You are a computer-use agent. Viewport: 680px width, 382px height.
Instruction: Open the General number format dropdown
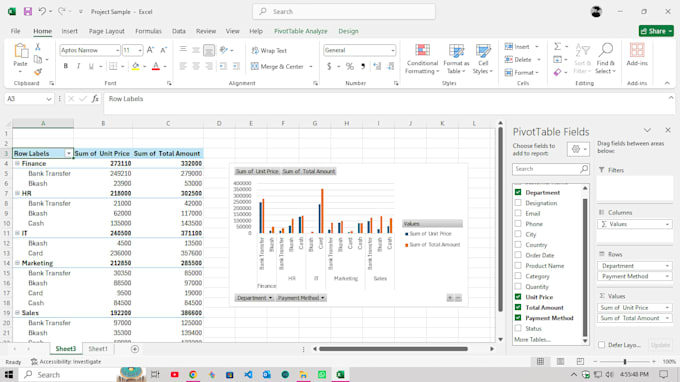[x=392, y=50]
